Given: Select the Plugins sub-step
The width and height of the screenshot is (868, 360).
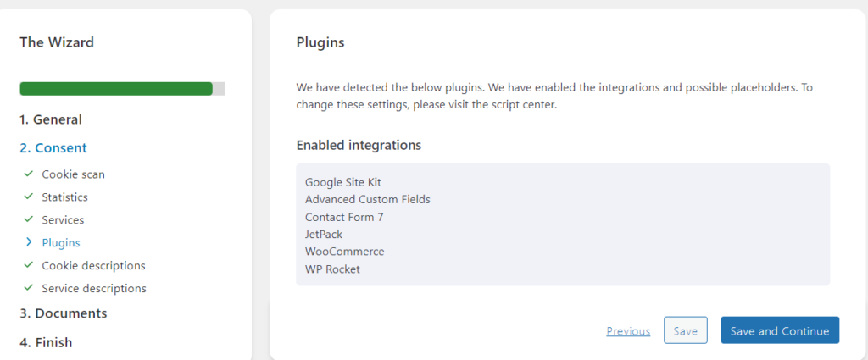Looking at the screenshot, I should [61, 243].
